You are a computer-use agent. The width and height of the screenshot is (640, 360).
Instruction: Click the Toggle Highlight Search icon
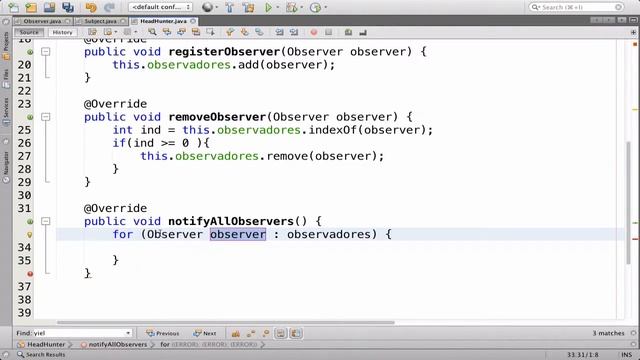pos(196,32)
